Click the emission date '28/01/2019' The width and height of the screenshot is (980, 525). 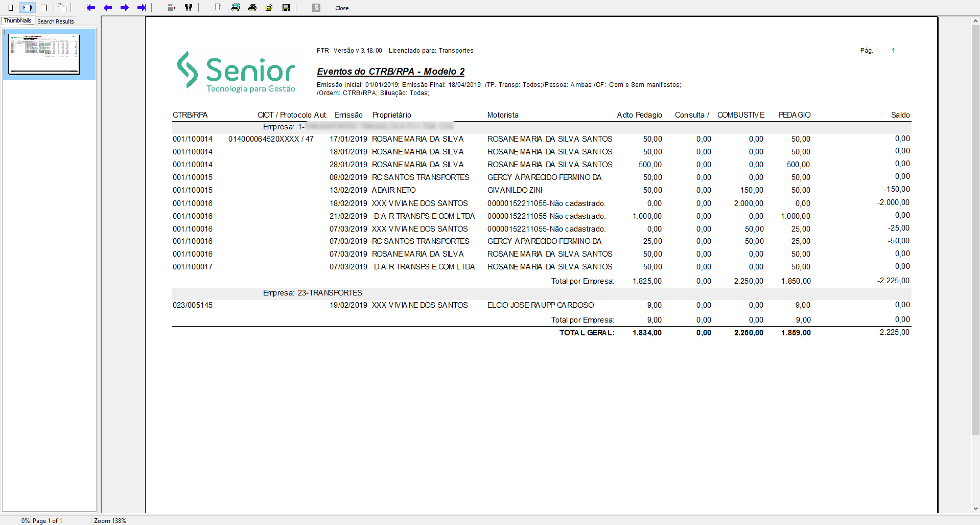(x=348, y=165)
